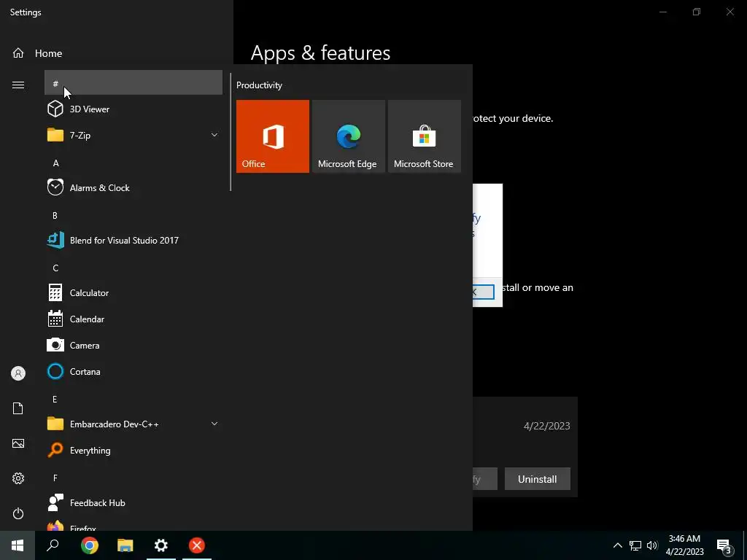Launch Google Chrome from taskbar
Viewport: 747px width, 560px height.
pyautogui.click(x=90, y=545)
